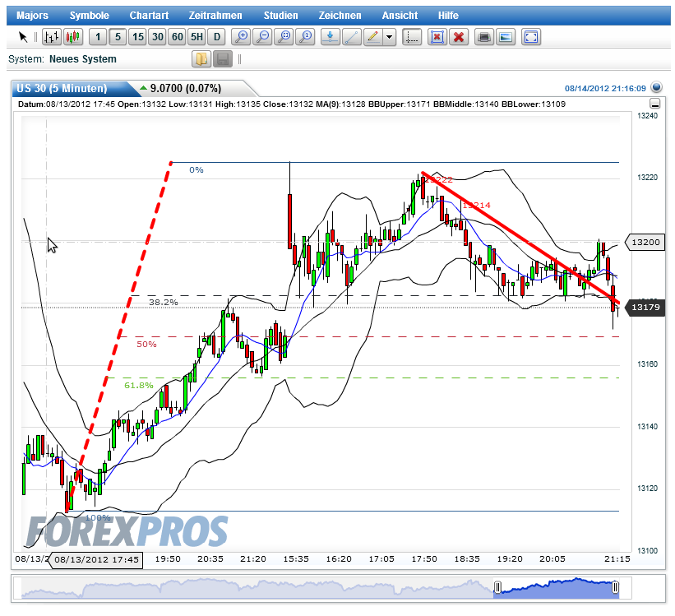Save the chart as an image

coord(505,37)
